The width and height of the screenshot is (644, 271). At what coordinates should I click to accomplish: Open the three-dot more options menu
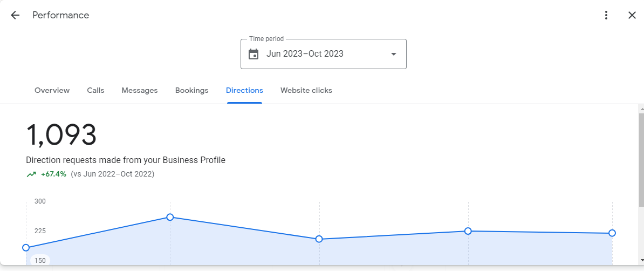pos(606,15)
